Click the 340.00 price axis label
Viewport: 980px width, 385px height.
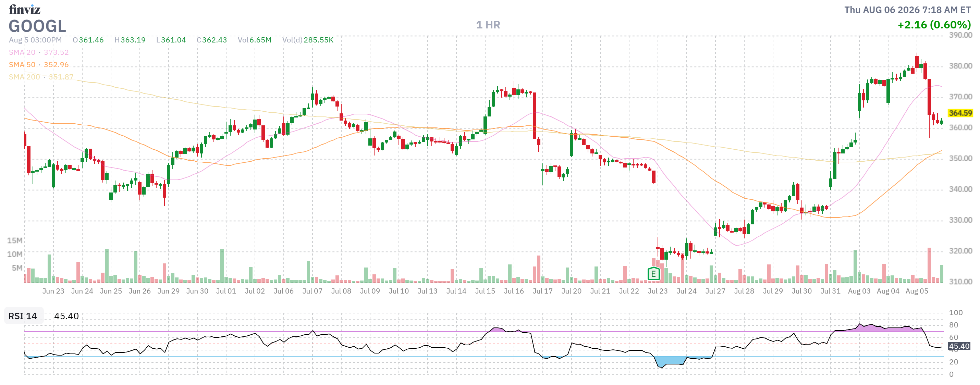960,189
